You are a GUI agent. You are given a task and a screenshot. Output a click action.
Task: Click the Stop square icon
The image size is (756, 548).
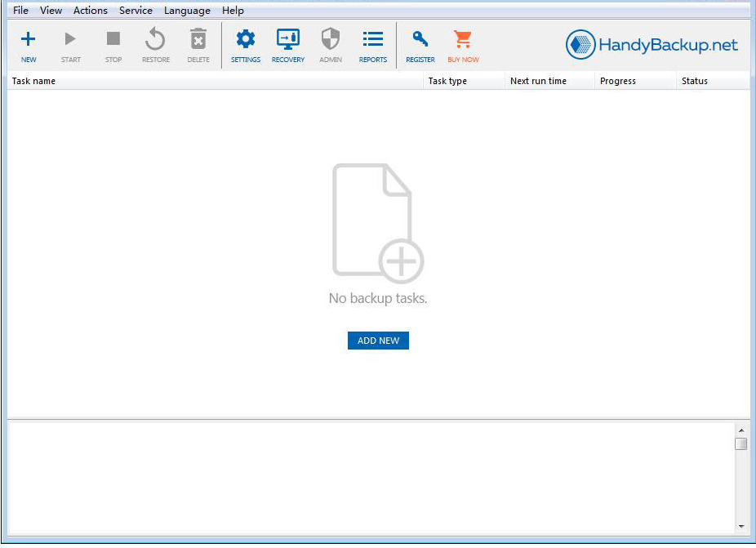point(113,40)
